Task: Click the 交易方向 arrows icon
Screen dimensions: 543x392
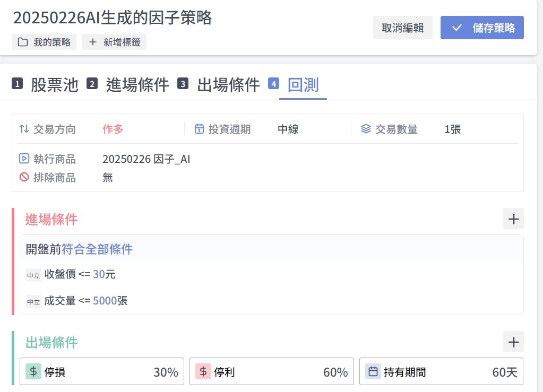Action: [24, 129]
